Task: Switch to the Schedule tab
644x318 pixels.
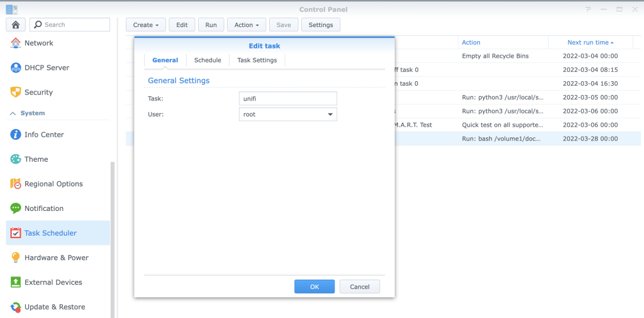Action: click(x=208, y=60)
